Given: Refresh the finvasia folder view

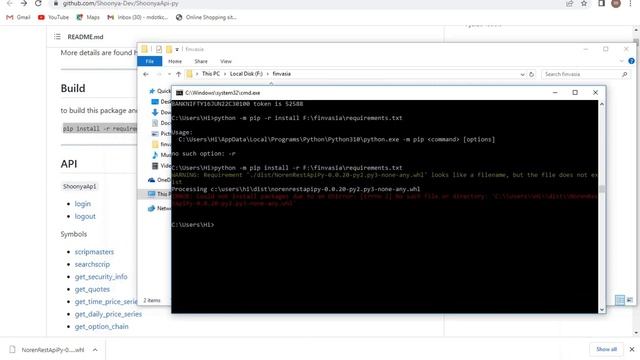Looking at the screenshot, I should tap(531, 75).
